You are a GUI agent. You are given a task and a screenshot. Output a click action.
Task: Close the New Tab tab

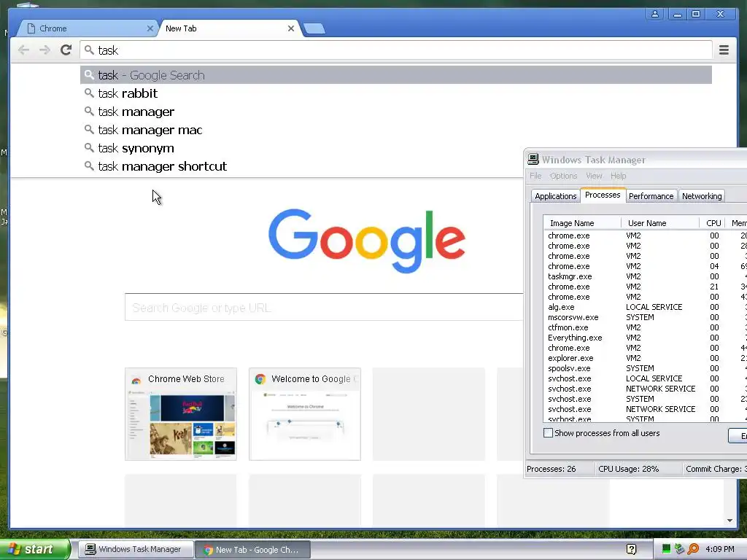[290, 28]
